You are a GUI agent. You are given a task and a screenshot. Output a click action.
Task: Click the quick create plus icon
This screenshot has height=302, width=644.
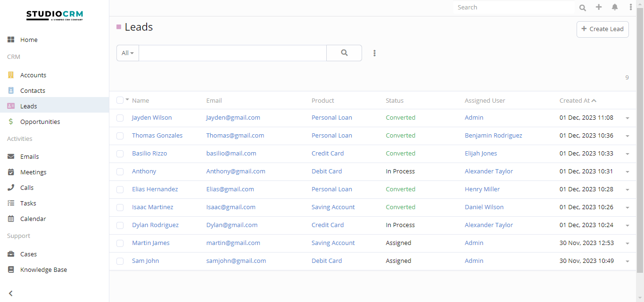(599, 7)
